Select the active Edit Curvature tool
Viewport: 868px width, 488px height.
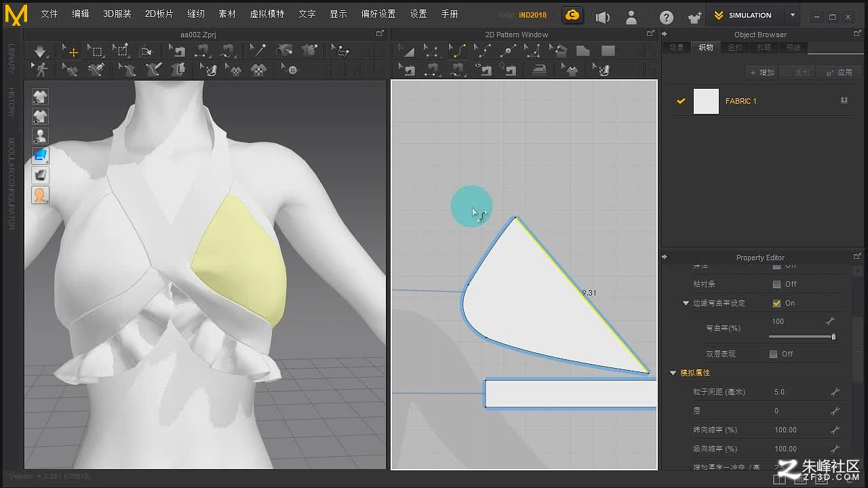pos(457,51)
